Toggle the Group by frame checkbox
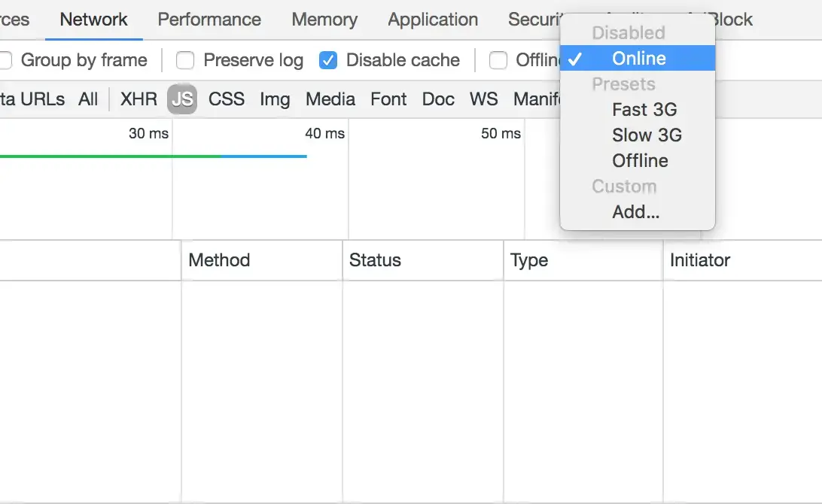Screen dimensions: 822x504 click(5, 60)
